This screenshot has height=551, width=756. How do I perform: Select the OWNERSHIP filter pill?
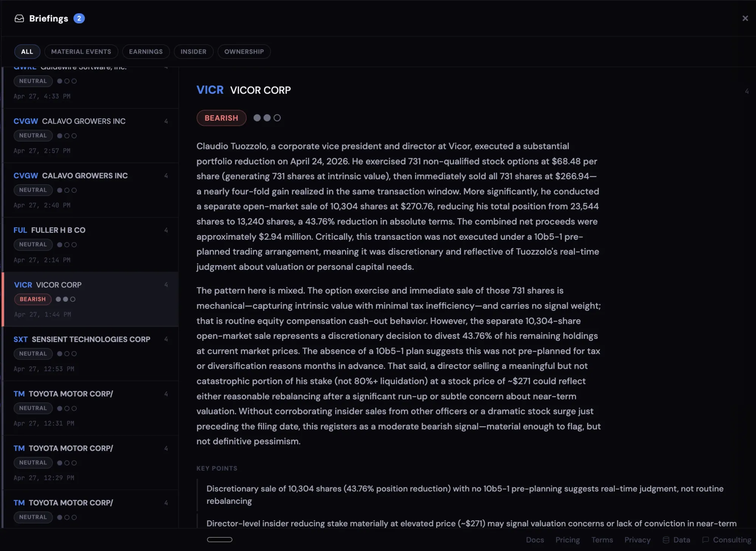(x=244, y=51)
